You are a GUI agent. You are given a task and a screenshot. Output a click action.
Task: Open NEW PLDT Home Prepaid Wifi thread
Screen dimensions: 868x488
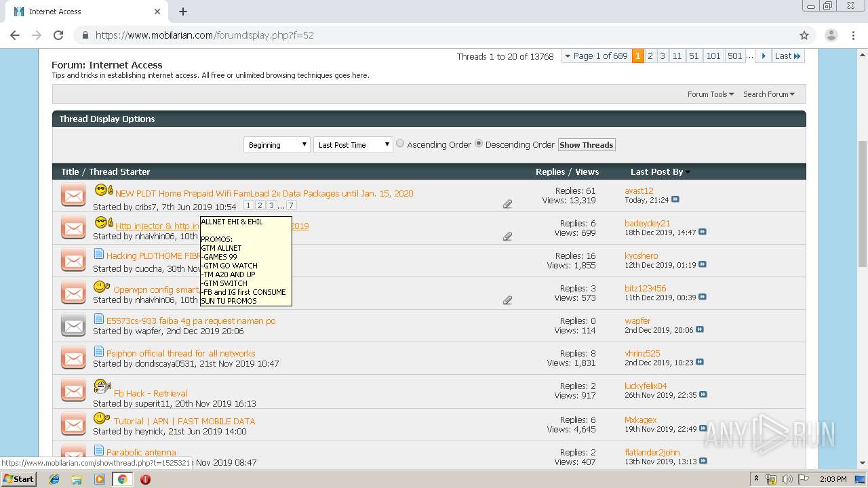(264, 193)
